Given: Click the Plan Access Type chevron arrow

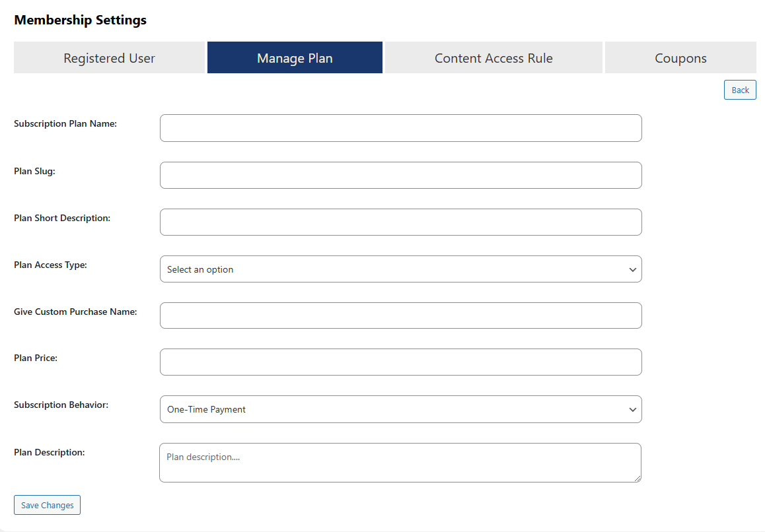Looking at the screenshot, I should [632, 269].
